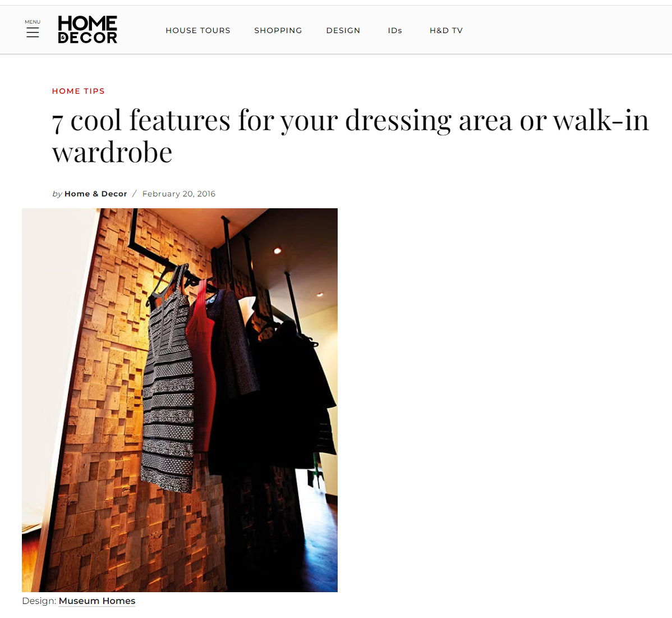Click the MENU label above hamburger lines
Viewport: 672px width, 618px height.
click(x=33, y=22)
